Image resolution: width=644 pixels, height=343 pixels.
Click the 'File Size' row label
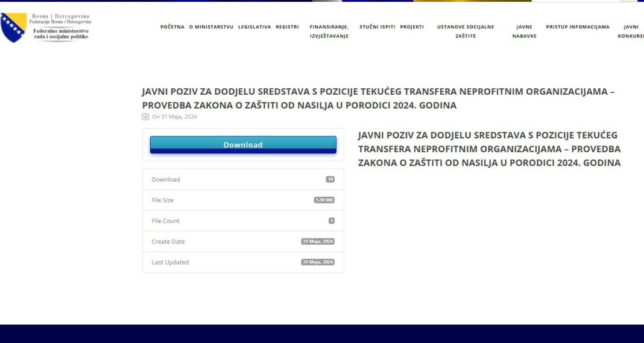(x=163, y=200)
